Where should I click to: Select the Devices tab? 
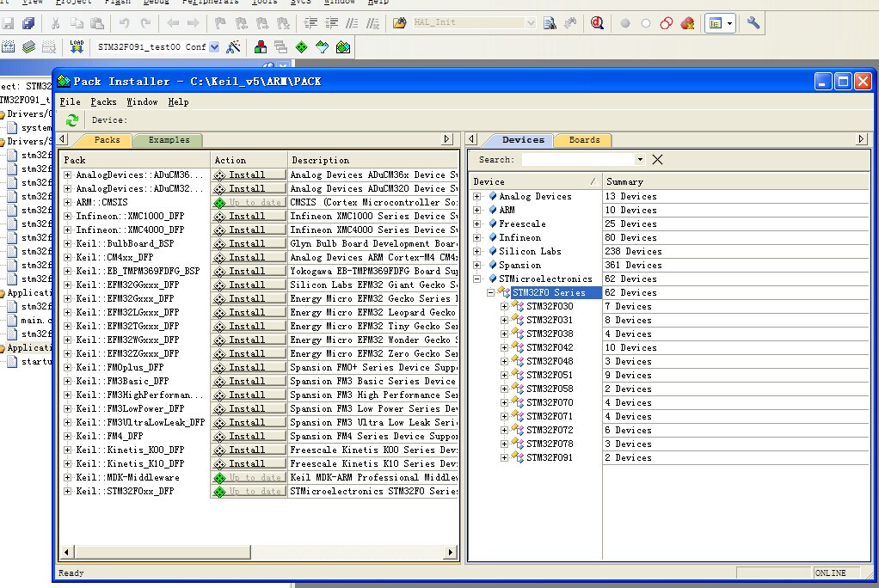522,139
